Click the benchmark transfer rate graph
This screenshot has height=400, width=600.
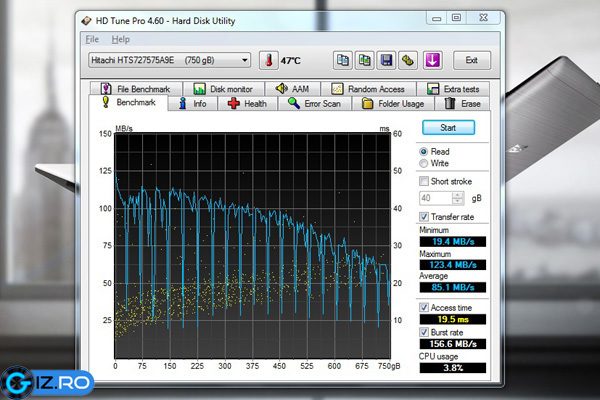(x=253, y=246)
